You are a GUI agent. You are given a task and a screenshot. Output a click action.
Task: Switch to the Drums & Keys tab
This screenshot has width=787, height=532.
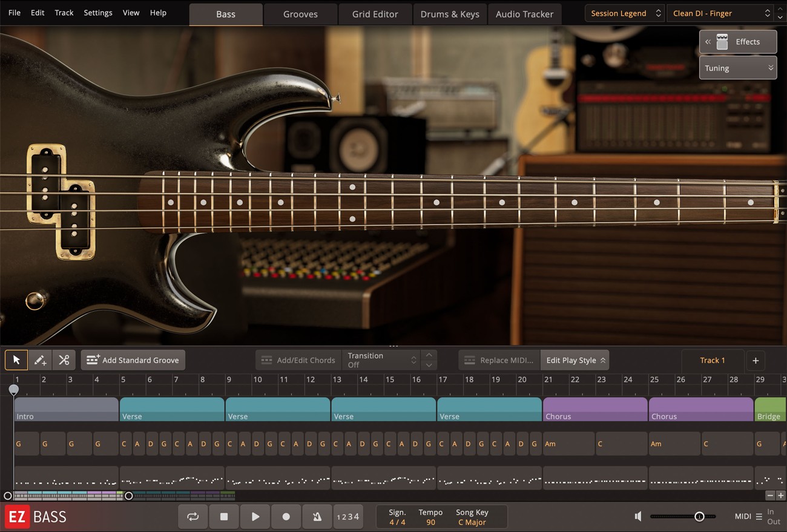450,15
